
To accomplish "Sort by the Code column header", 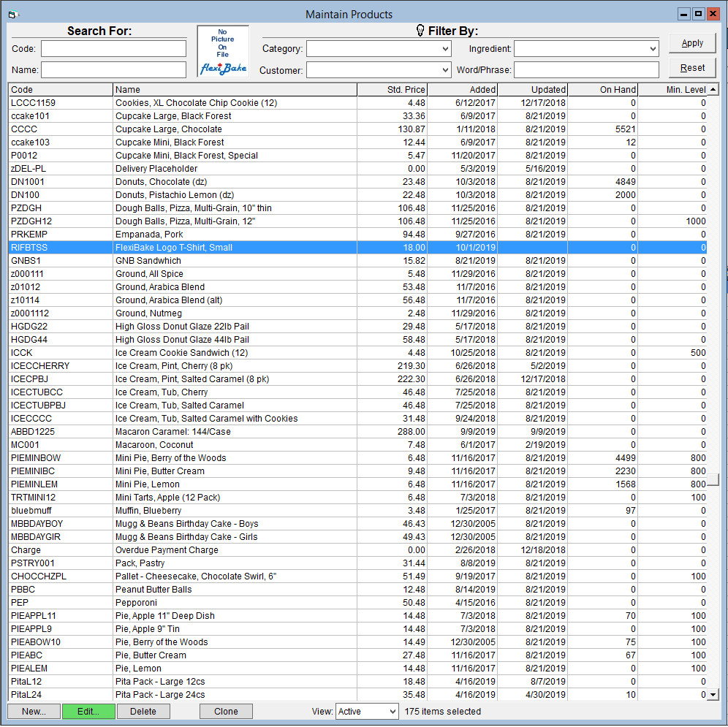I will pos(61,90).
